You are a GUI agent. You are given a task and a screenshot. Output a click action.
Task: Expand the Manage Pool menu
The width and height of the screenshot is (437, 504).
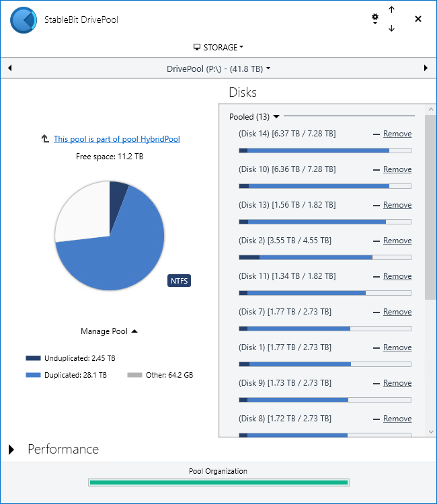pyautogui.click(x=109, y=331)
